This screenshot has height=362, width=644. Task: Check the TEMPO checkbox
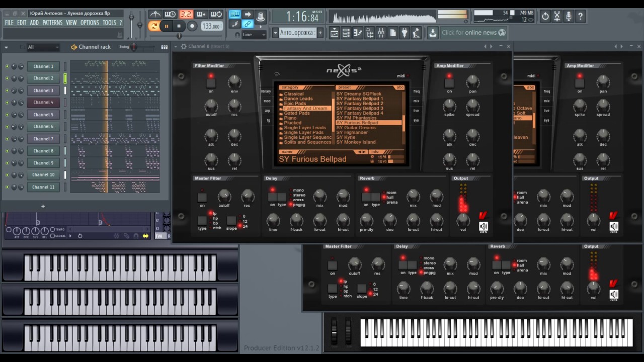click(53, 230)
